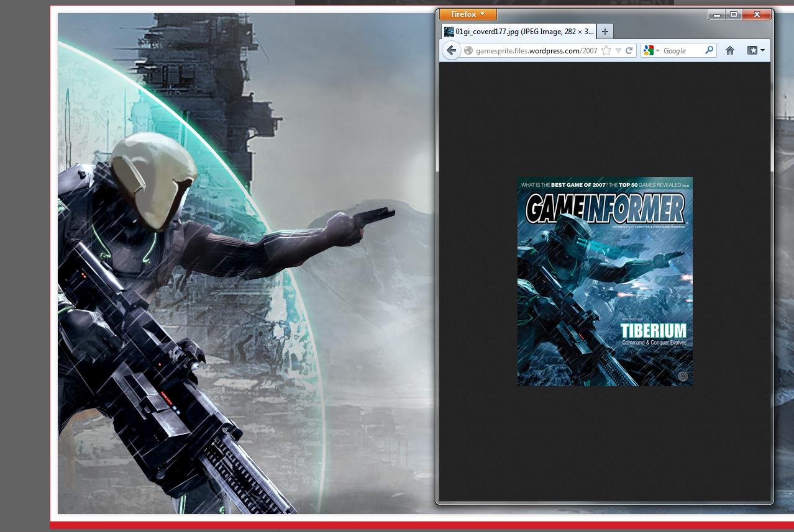Go to the Firefox home page
794x532 pixels.
(x=730, y=51)
